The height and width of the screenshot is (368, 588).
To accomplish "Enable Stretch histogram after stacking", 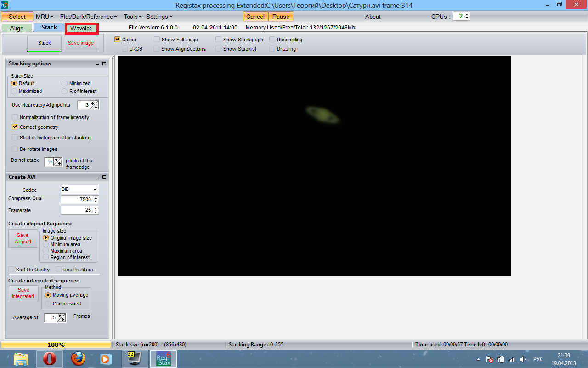I will coord(15,138).
